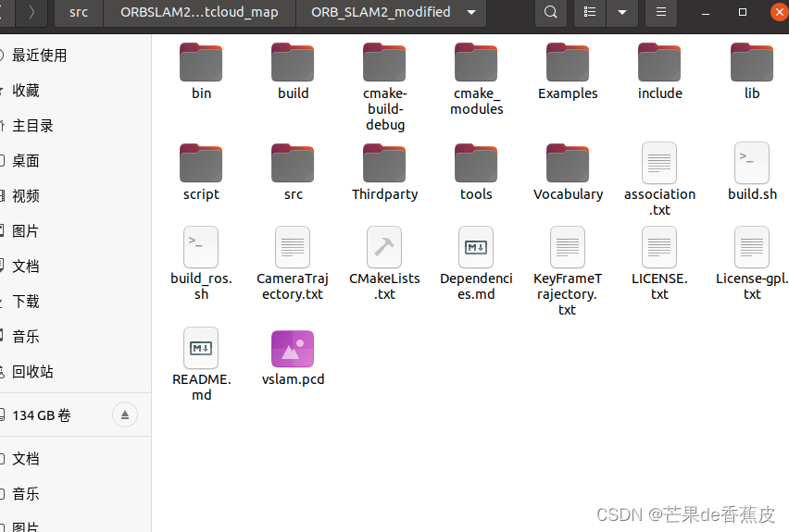Open 回收站 in the sidebar
This screenshot has width=789, height=532.
point(76,372)
